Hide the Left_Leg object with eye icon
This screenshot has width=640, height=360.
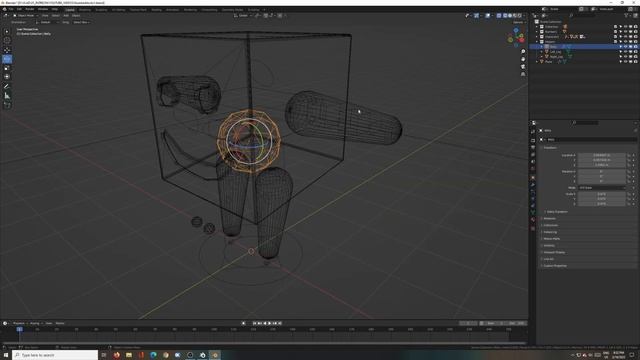625,52
